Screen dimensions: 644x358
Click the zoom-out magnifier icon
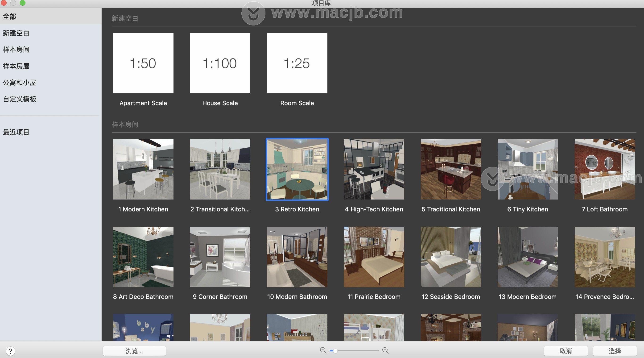click(323, 350)
